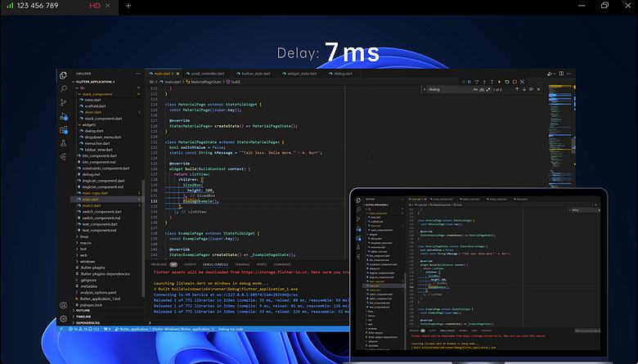Close the find widget
The image size is (638, 364).
538,89
